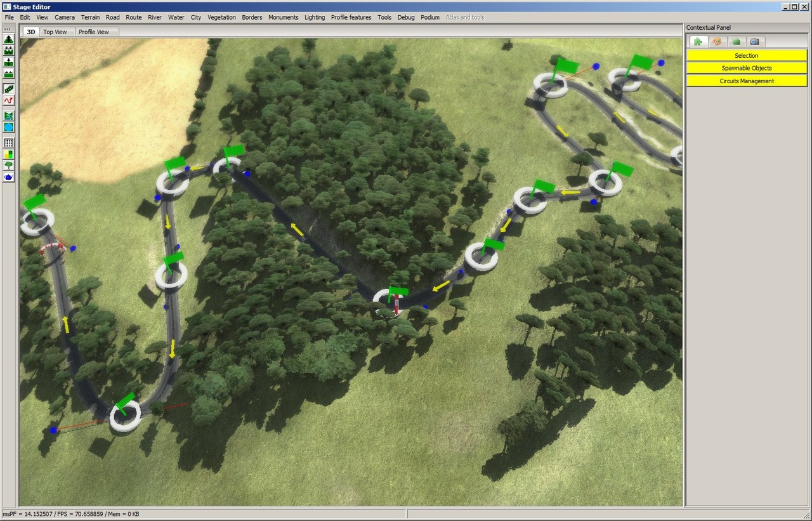Expand the Selection section
Image resolution: width=812 pixels, height=521 pixels.
[x=746, y=56]
